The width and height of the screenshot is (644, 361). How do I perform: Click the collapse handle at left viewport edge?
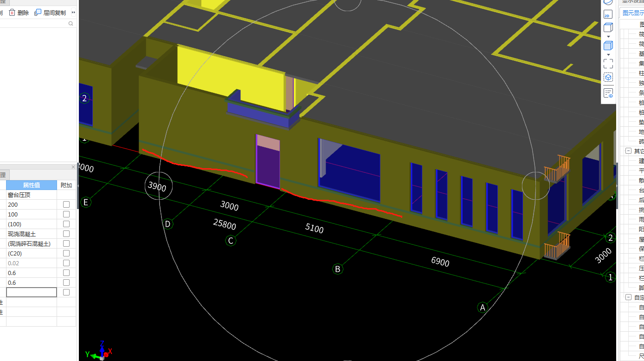pyautogui.click(x=78, y=186)
